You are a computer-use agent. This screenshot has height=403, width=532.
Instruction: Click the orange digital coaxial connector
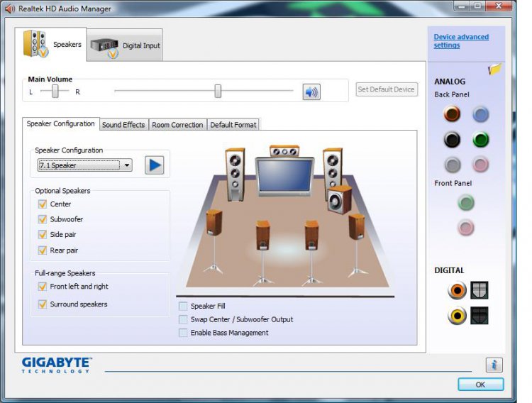[457, 290]
